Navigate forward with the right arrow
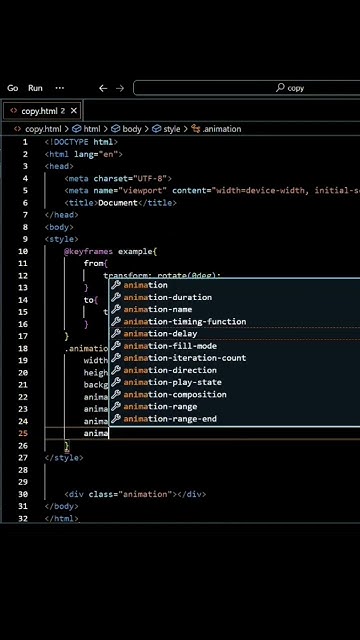The image size is (360, 640). [x=120, y=88]
